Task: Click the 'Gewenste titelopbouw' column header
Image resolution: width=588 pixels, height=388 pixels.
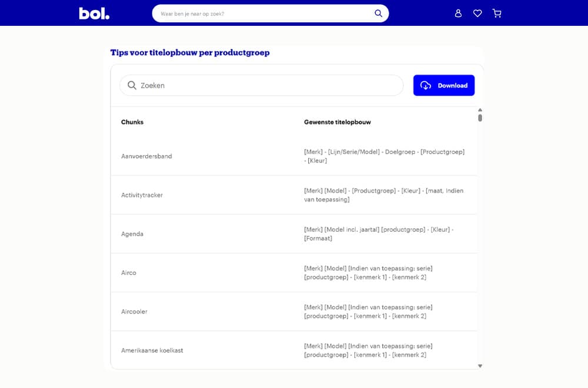Action: (338, 122)
